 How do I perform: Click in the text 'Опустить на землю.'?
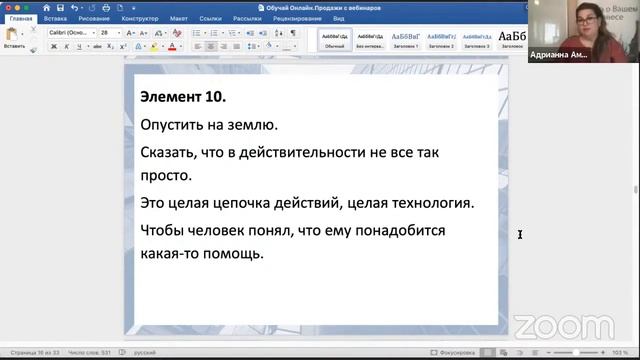209,124
